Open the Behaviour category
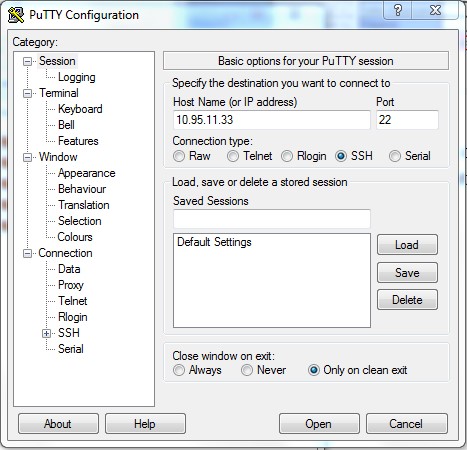This screenshot has width=467, height=450. coord(82,189)
